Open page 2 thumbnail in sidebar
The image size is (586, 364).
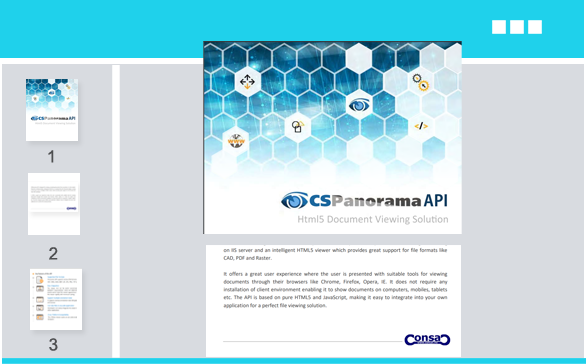(54, 204)
